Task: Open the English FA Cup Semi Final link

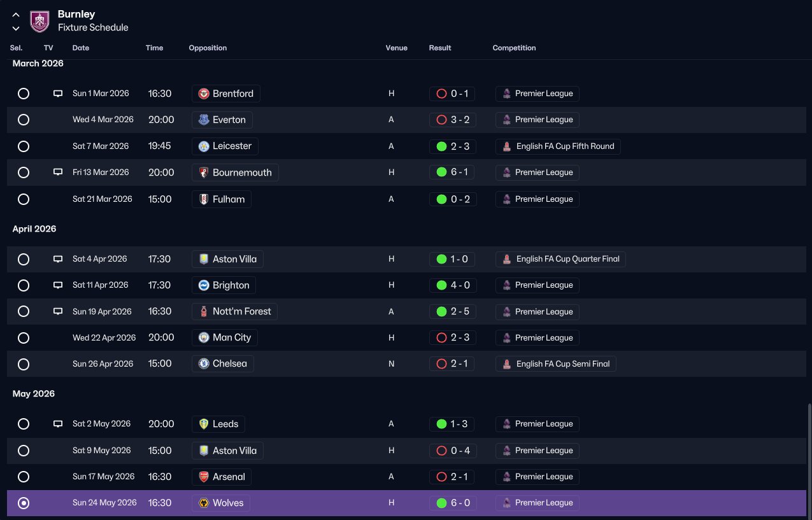Action: (556, 364)
